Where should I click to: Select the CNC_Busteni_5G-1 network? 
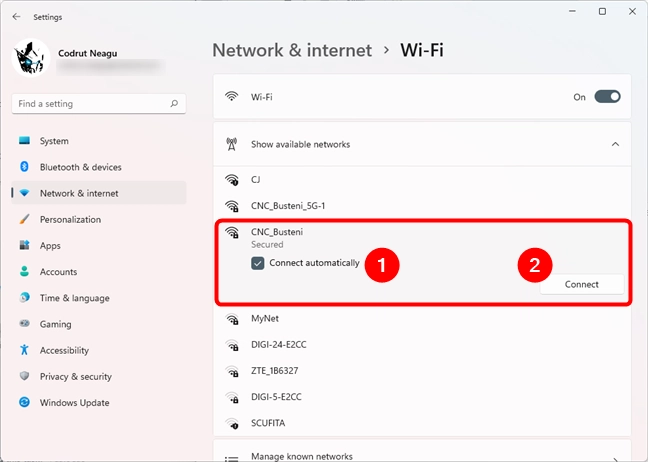(x=422, y=206)
